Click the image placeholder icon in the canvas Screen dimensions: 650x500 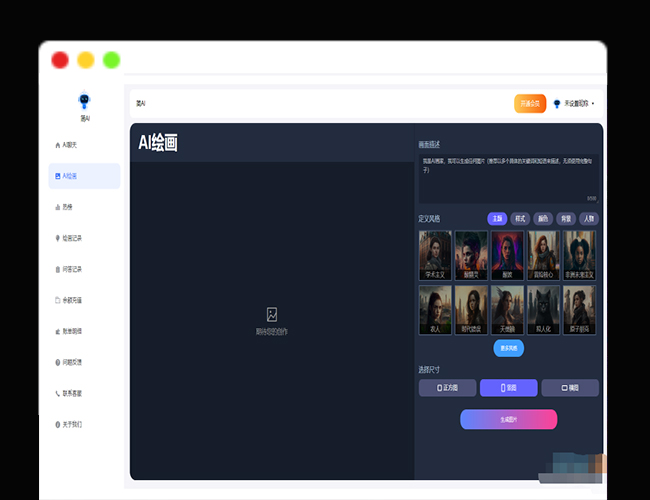[x=272, y=314]
